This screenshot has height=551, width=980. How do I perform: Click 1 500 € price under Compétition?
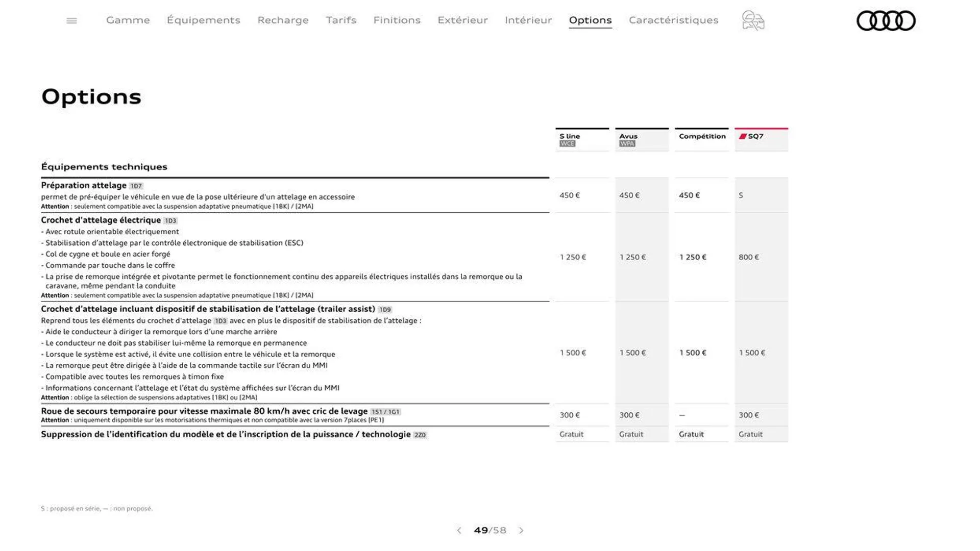click(x=693, y=353)
